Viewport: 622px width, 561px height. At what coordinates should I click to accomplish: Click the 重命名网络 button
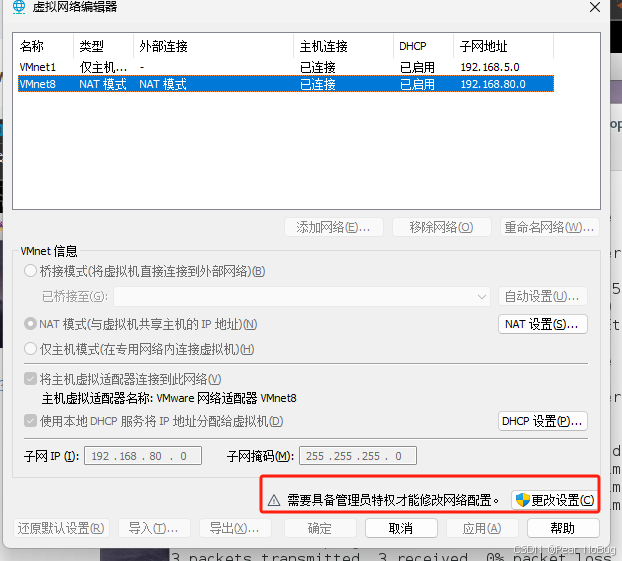(549, 227)
